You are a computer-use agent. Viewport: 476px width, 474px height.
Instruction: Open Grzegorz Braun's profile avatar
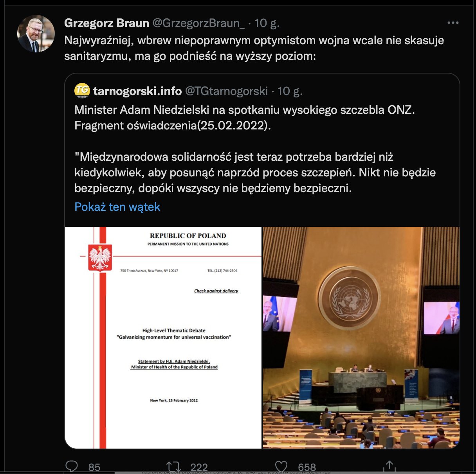click(36, 34)
